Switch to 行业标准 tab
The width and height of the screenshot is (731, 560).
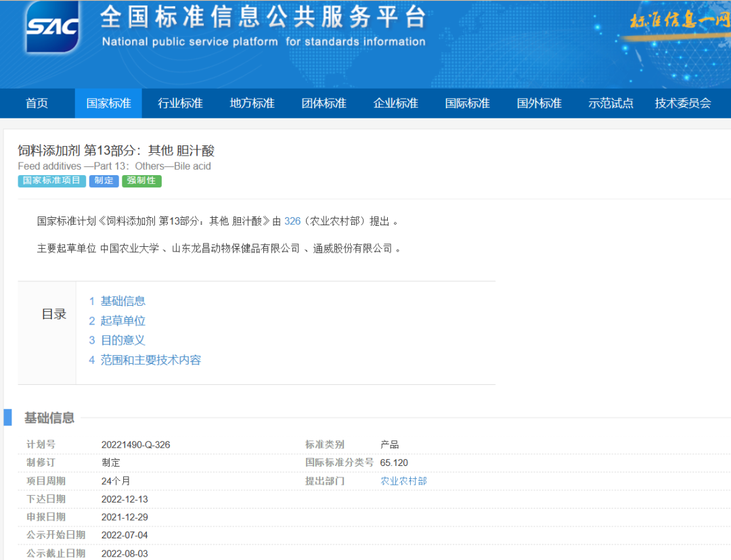180,103
